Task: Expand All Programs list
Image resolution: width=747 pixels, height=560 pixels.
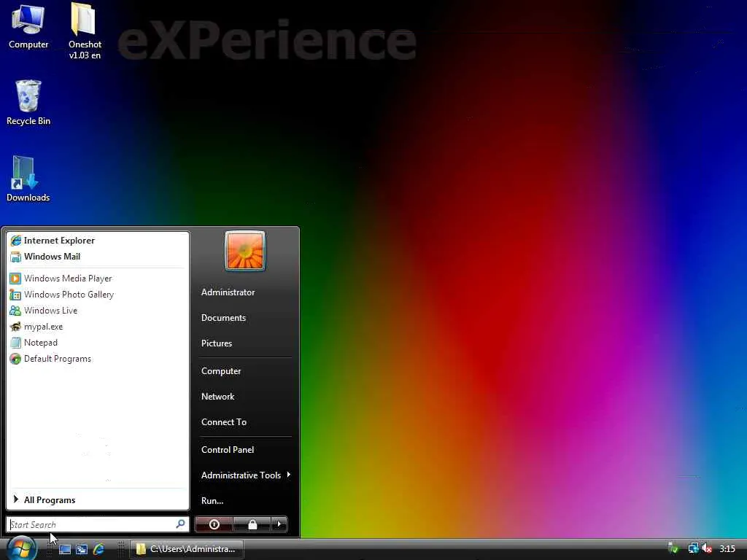Action: [x=98, y=500]
